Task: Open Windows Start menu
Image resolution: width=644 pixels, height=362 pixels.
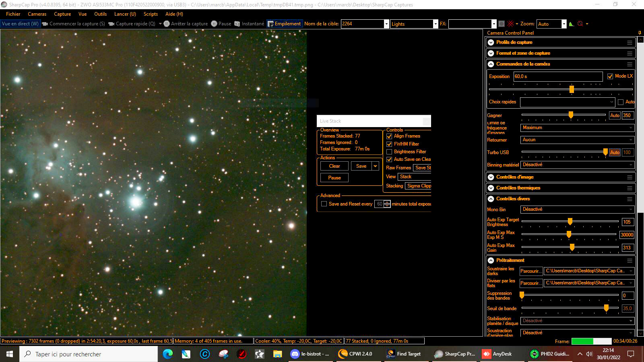Action: [10, 354]
